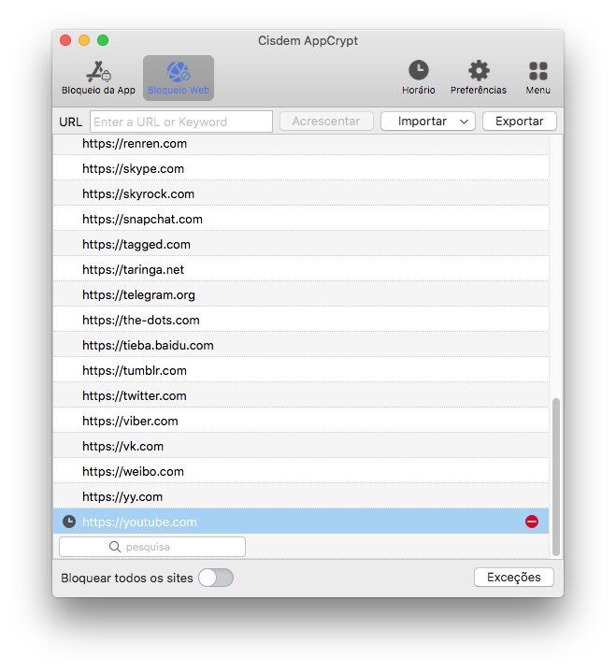The width and height of the screenshot is (616, 672).
Task: Select the https://telegram.org row
Action: pyautogui.click(x=138, y=294)
